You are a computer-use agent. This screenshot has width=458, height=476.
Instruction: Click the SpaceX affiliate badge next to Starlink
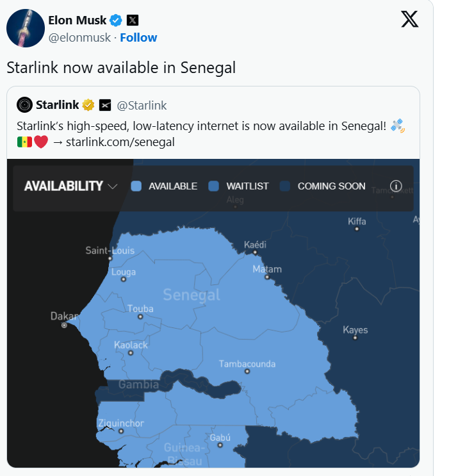click(x=105, y=105)
